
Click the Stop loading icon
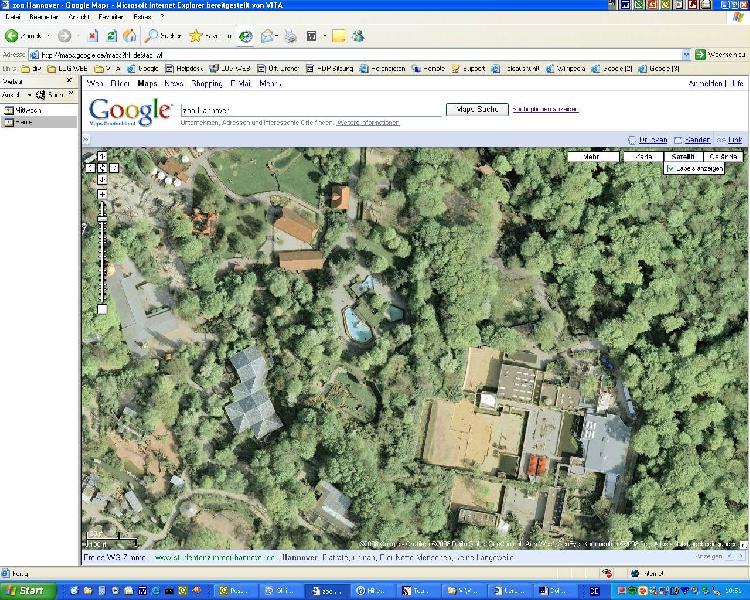pos(92,36)
